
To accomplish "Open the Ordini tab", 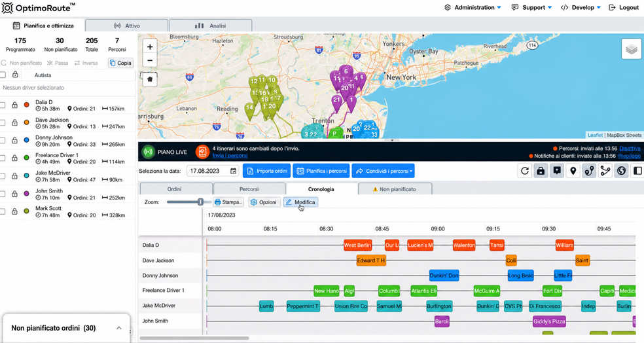I will tap(175, 189).
